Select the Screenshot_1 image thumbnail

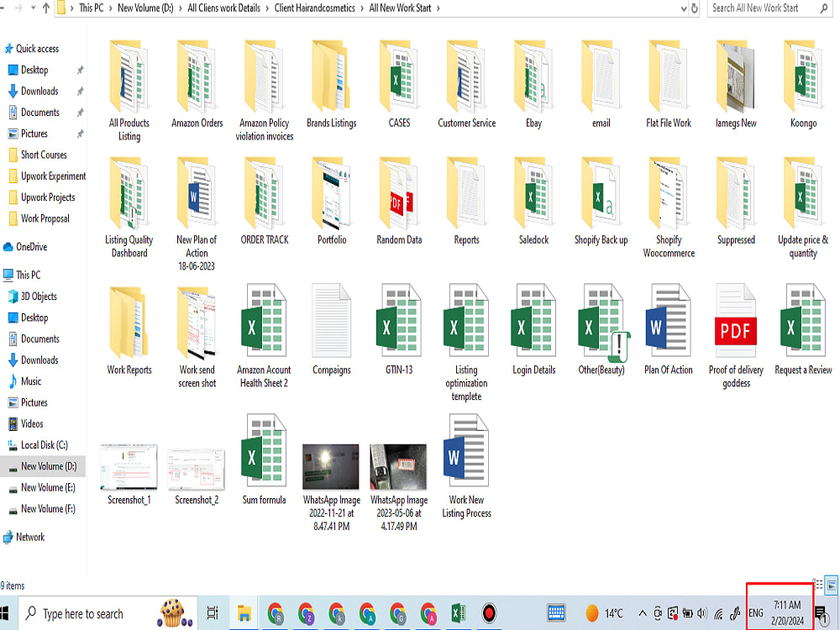click(x=129, y=466)
